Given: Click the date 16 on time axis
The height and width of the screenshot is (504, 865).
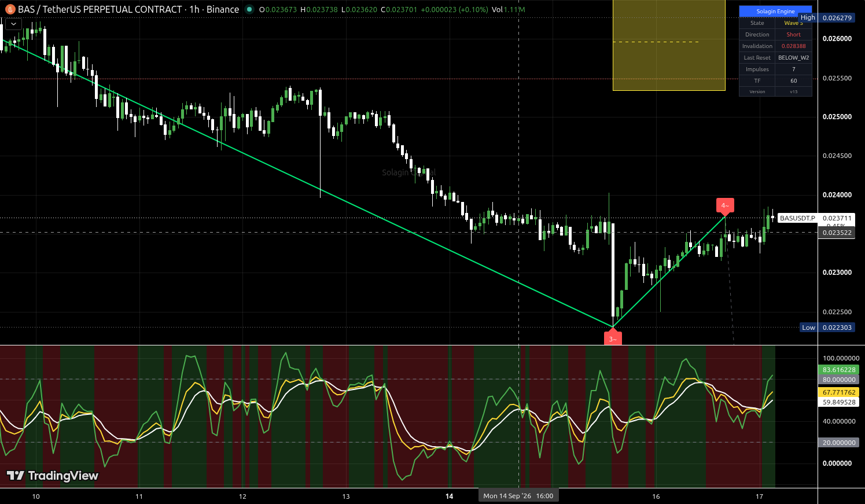Looking at the screenshot, I should 656,496.
